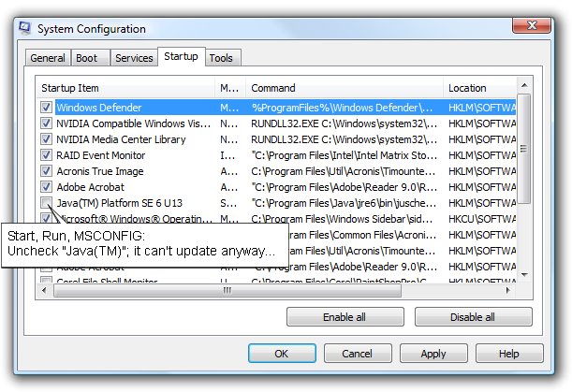
Task: Disable RAID Event Monitor checkbox
Action: [46, 155]
